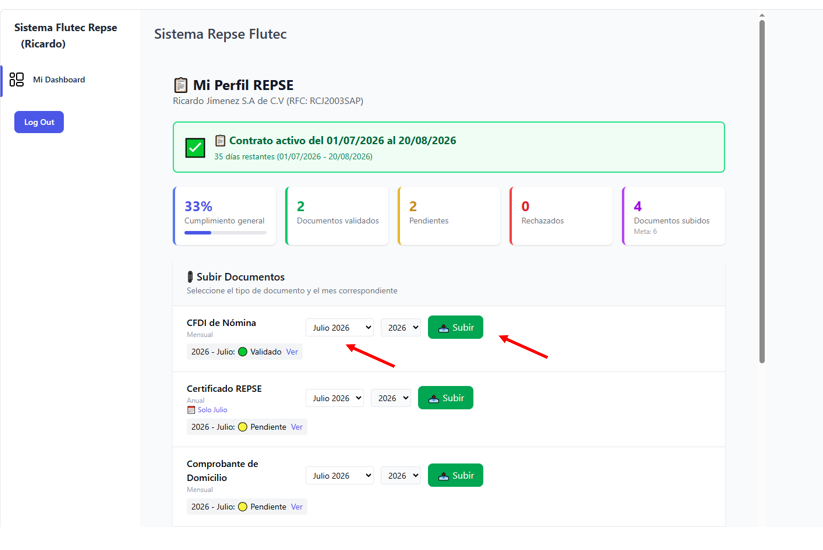Viewport: 823px width, 550px height.
Task: Expand the Certificado REPSE month selector
Action: tap(335, 398)
